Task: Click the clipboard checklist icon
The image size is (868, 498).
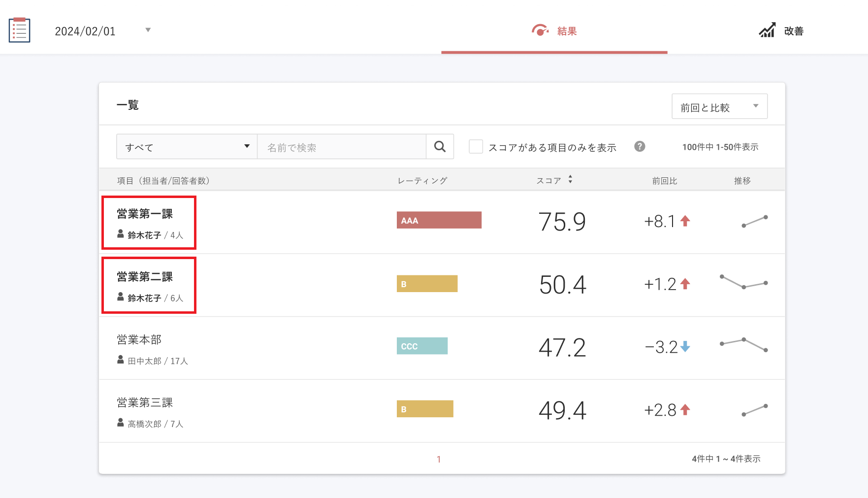Action: coord(20,30)
